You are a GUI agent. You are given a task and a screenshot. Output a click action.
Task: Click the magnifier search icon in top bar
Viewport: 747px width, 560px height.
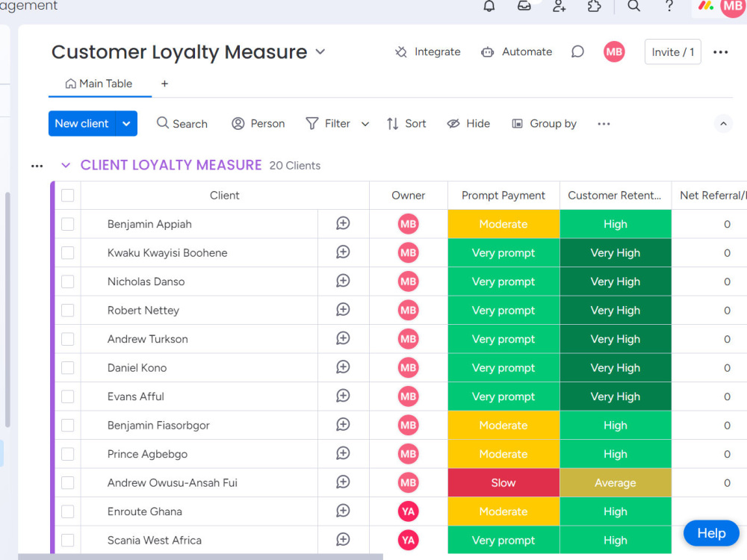click(x=633, y=6)
